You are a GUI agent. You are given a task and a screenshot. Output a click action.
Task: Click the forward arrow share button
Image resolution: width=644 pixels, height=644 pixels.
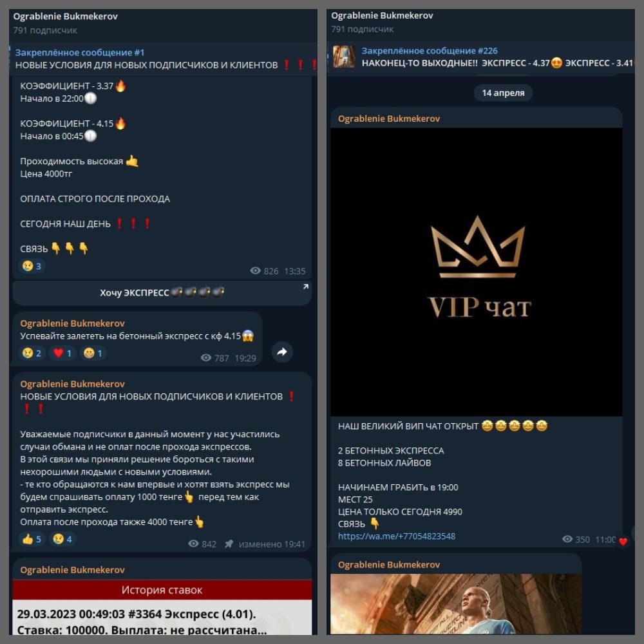(282, 352)
